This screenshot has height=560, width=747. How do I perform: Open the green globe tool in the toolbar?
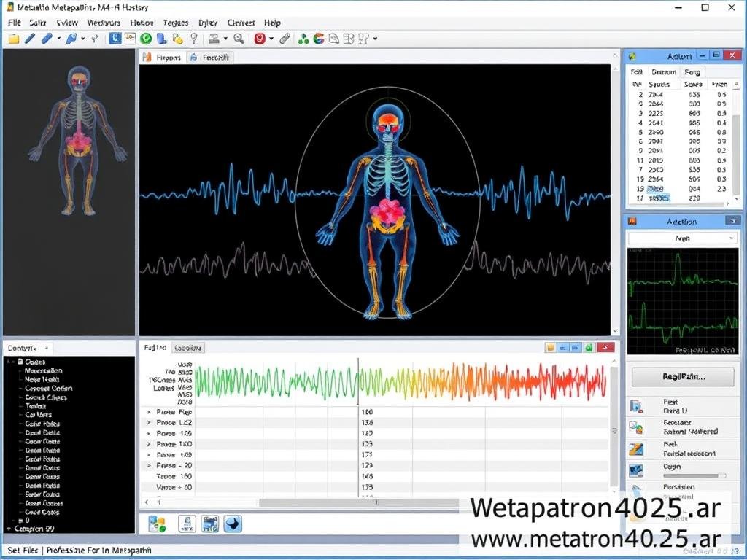coord(147,39)
